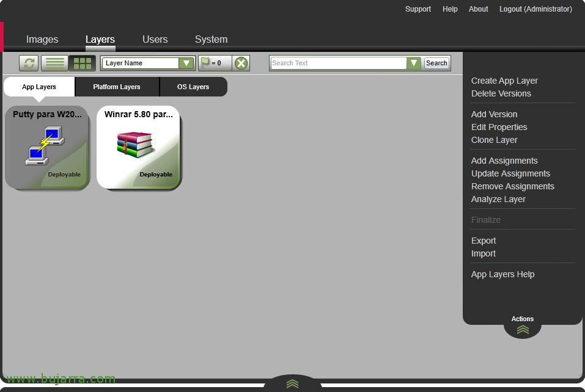Click the refresh icon in toolbar
Screen dimensions: 585x392
tap(29, 63)
